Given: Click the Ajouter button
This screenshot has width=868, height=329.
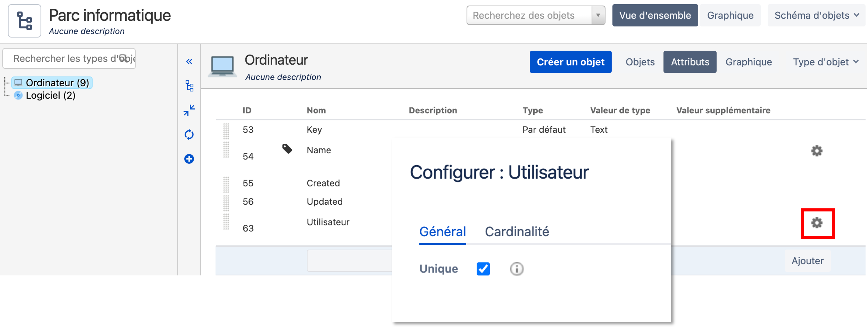Looking at the screenshot, I should pos(807,261).
